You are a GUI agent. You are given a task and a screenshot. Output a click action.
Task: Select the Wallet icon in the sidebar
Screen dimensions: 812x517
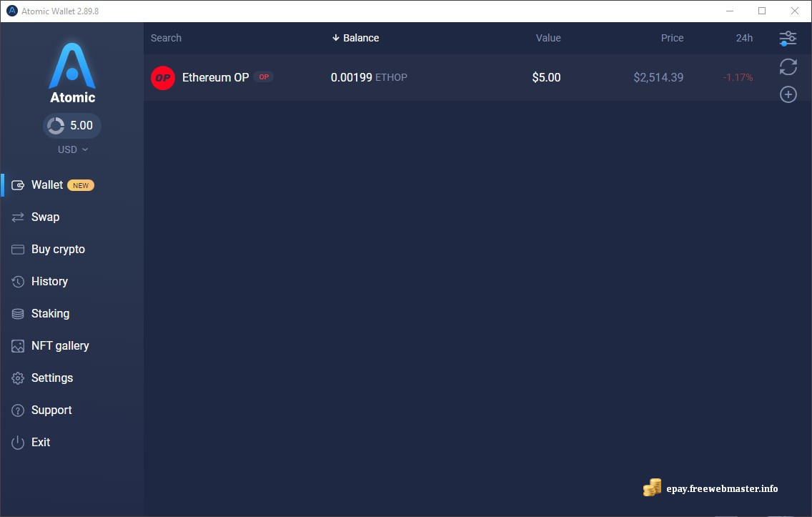pyautogui.click(x=18, y=185)
